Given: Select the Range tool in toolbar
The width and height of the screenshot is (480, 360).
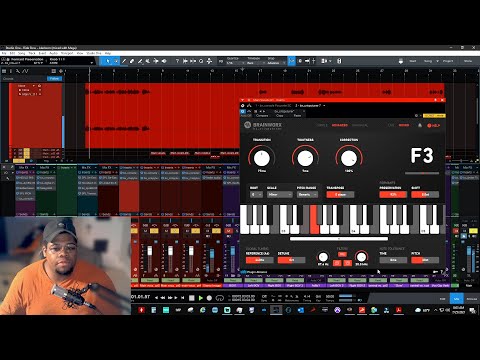Looking at the screenshot, I should pyautogui.click(x=116, y=61).
